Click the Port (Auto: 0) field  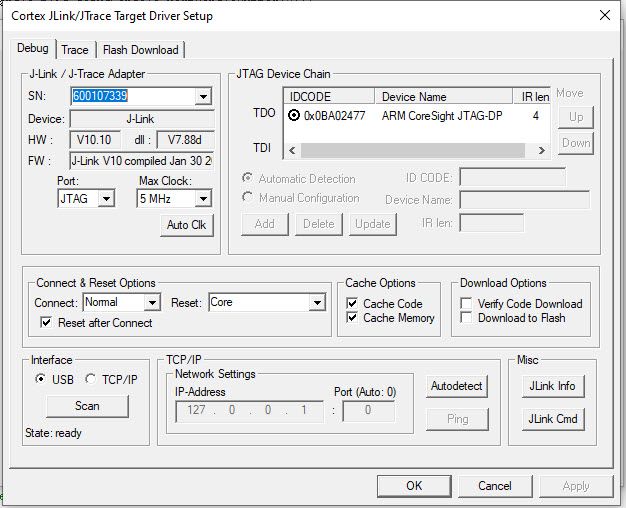(x=368, y=411)
